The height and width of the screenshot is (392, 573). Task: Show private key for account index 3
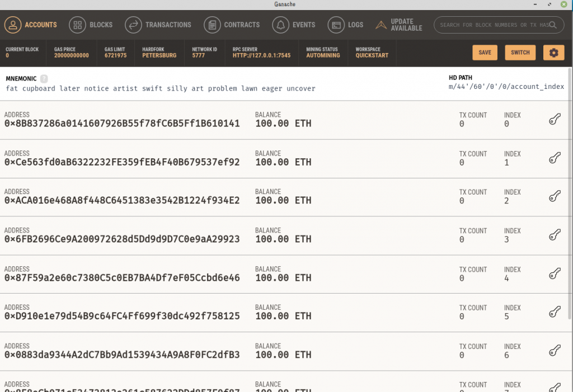(x=555, y=235)
